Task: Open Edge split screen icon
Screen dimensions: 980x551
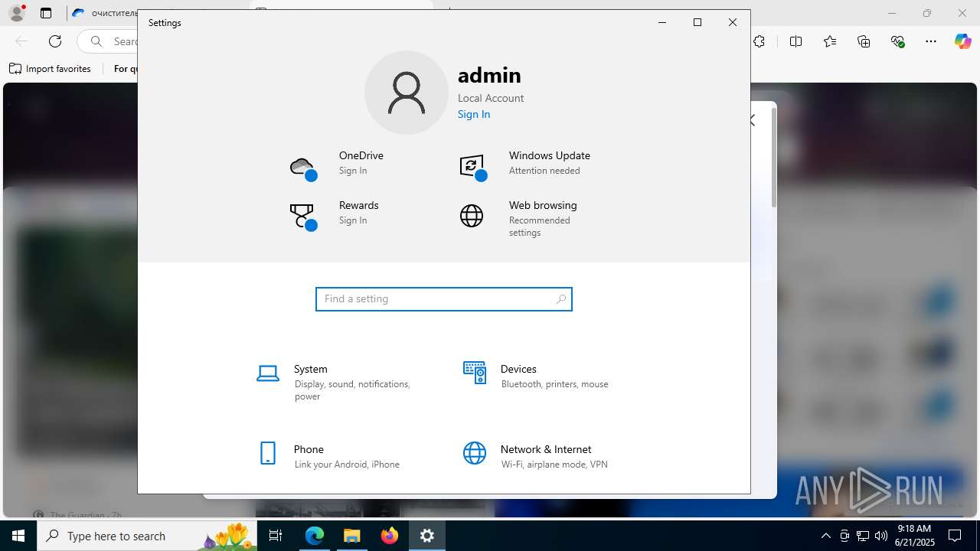Action: click(x=796, y=41)
